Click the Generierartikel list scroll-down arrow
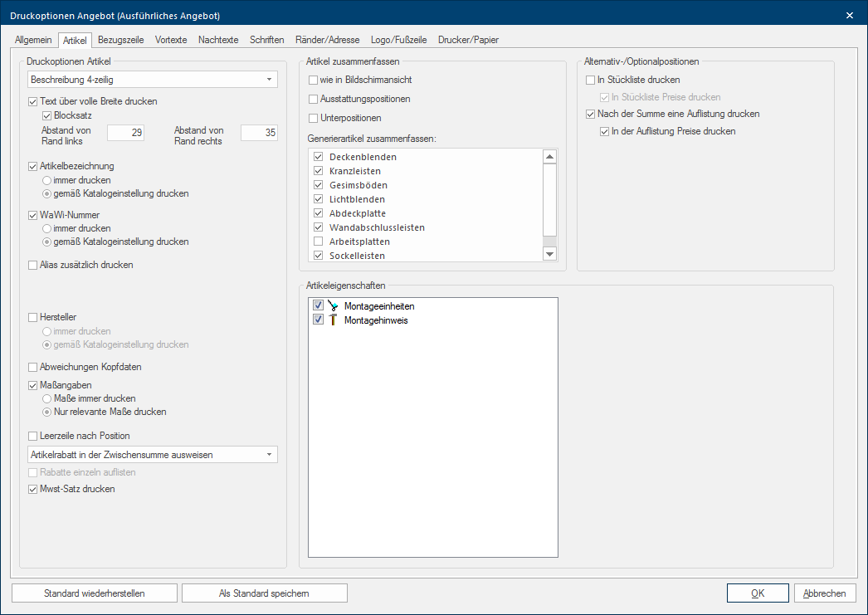 pos(549,254)
